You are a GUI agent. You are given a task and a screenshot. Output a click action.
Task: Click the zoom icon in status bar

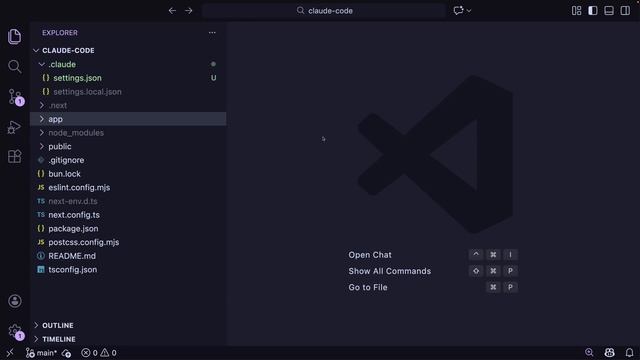589,352
